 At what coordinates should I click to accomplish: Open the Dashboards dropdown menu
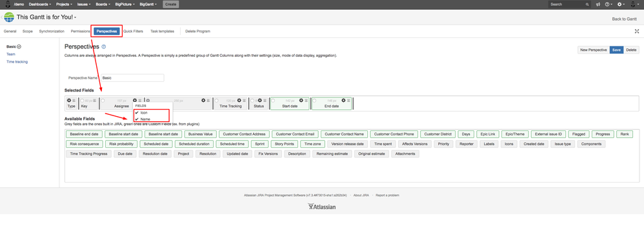pos(40,4)
